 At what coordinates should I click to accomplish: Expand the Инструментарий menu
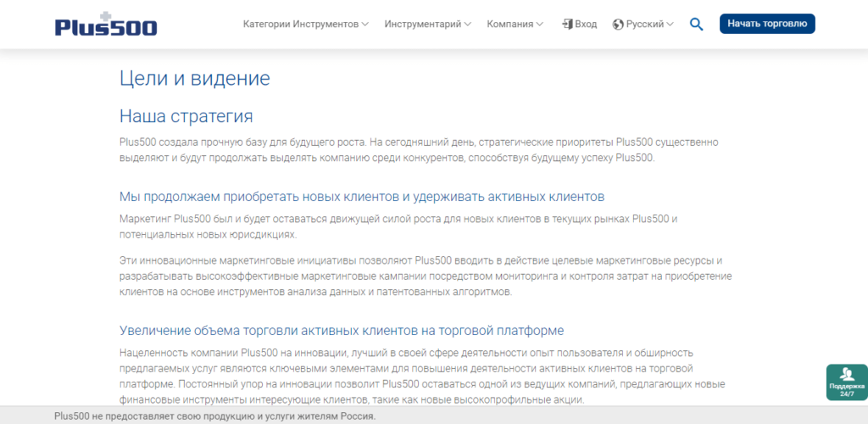(x=428, y=25)
